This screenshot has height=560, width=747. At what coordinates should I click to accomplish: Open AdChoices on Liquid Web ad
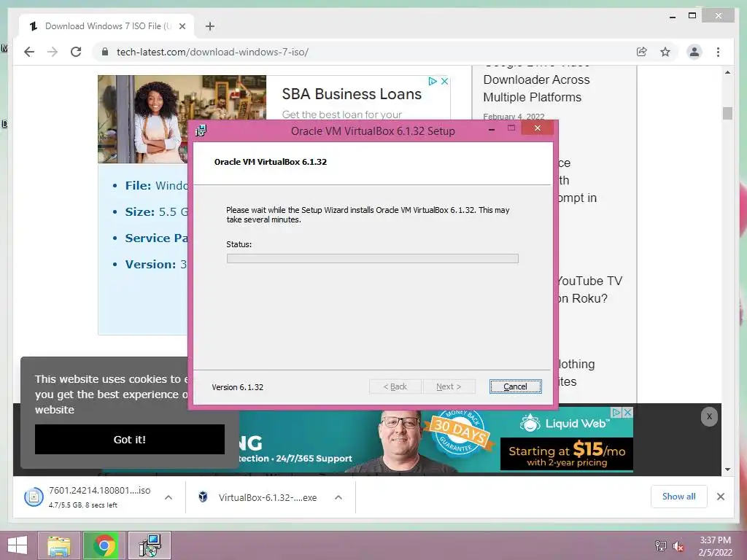(616, 413)
